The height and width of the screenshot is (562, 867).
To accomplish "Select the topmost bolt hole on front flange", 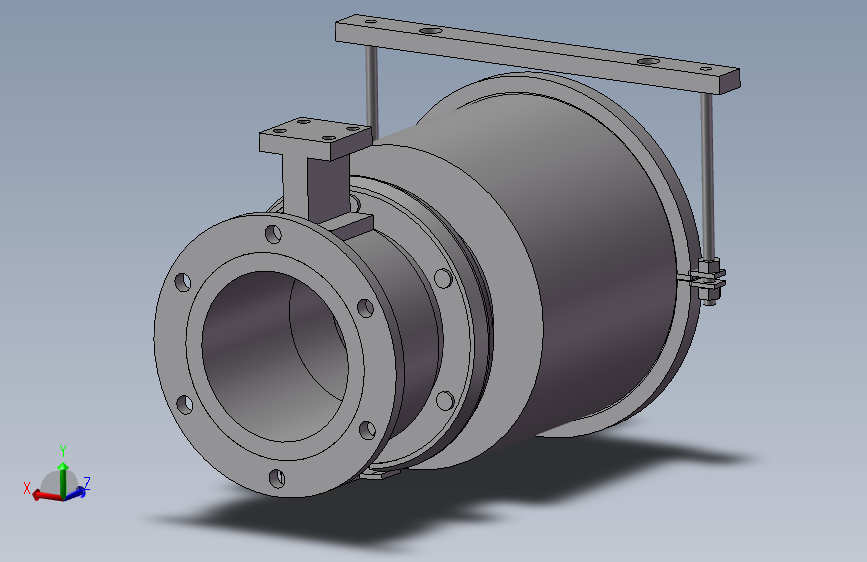I will [273, 234].
